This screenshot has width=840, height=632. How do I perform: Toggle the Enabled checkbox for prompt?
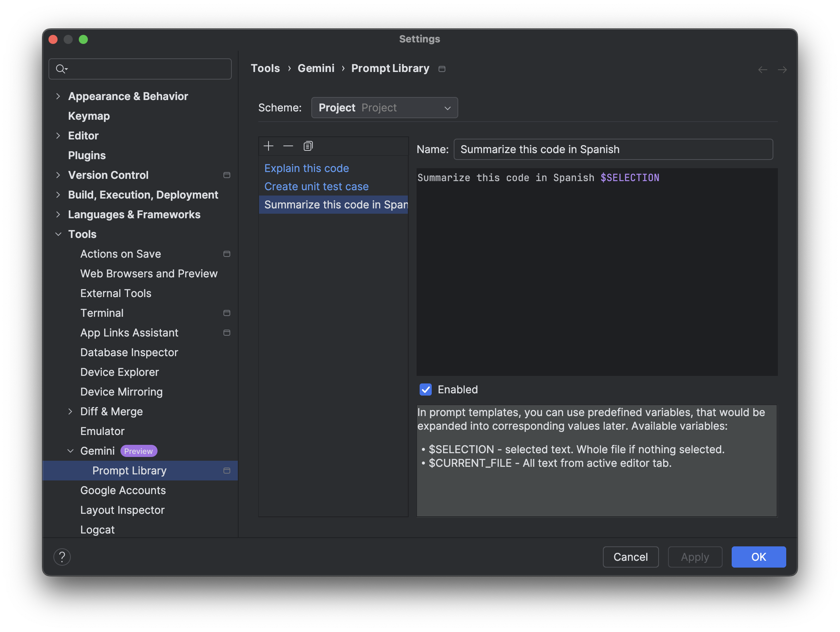coord(425,390)
